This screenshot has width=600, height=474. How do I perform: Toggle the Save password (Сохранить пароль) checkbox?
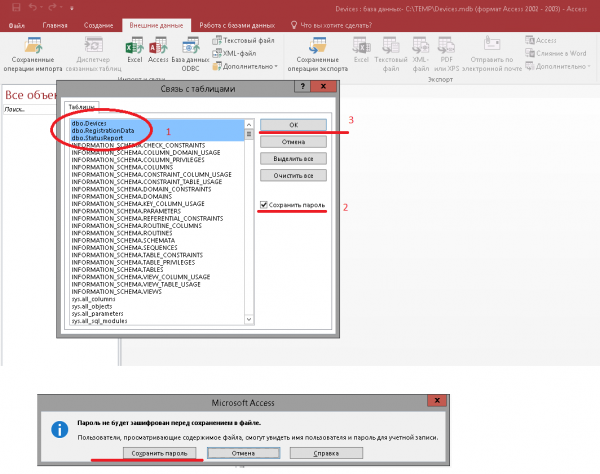(264, 205)
